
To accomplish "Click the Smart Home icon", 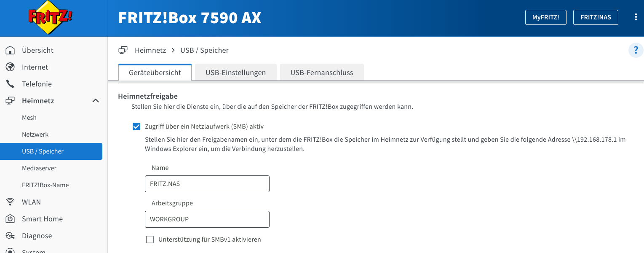I will [x=10, y=219].
